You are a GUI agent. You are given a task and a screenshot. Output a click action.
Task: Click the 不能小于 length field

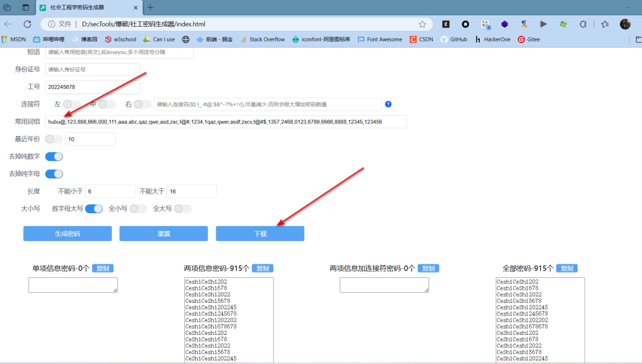[x=110, y=191]
